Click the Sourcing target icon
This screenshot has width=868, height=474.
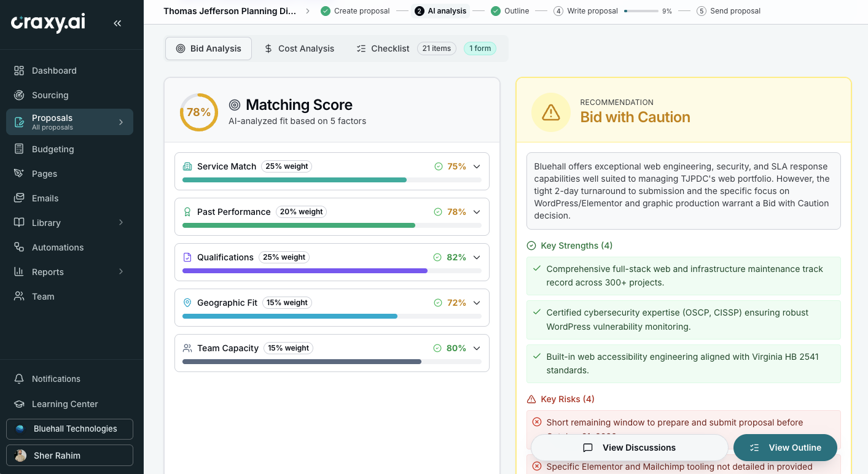tap(19, 95)
